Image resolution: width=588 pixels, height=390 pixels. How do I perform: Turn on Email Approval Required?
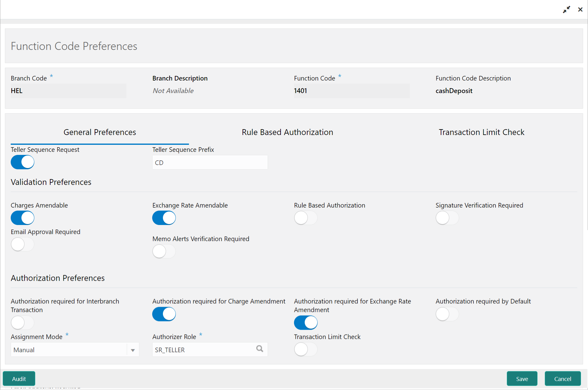23,245
